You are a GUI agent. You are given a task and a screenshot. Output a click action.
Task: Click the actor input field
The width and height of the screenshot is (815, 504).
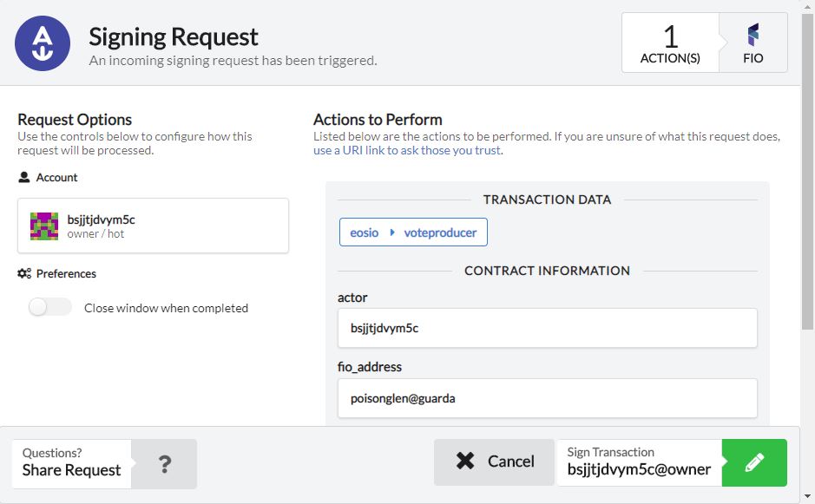[x=547, y=328]
